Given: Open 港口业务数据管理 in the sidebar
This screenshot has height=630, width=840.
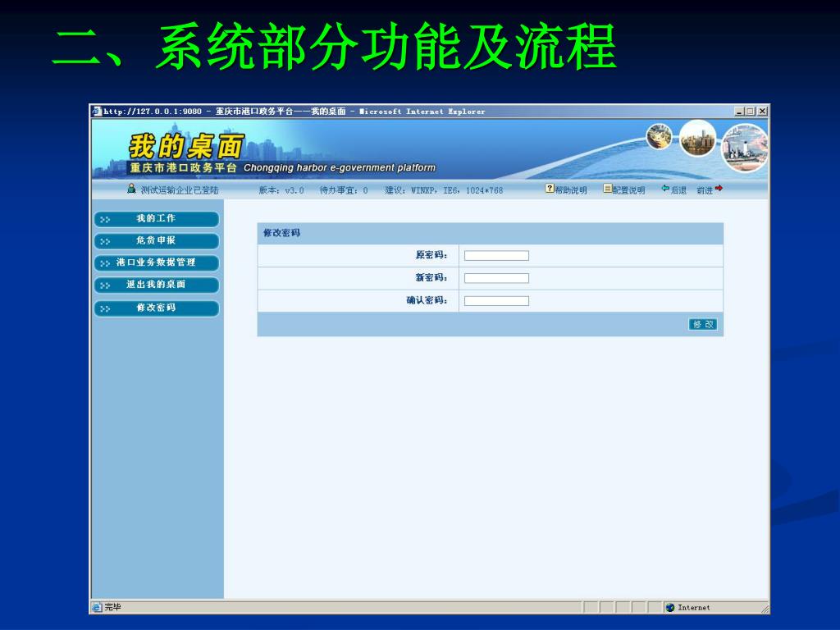Looking at the screenshot, I should 157,263.
